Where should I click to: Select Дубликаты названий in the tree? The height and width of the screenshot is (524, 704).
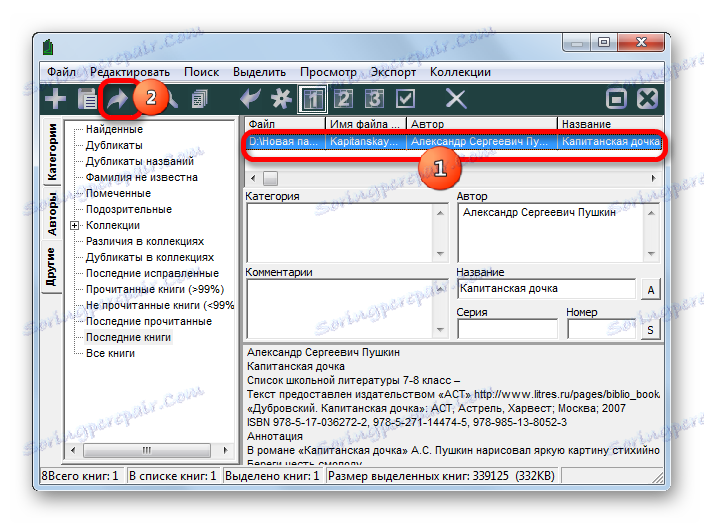(140, 161)
